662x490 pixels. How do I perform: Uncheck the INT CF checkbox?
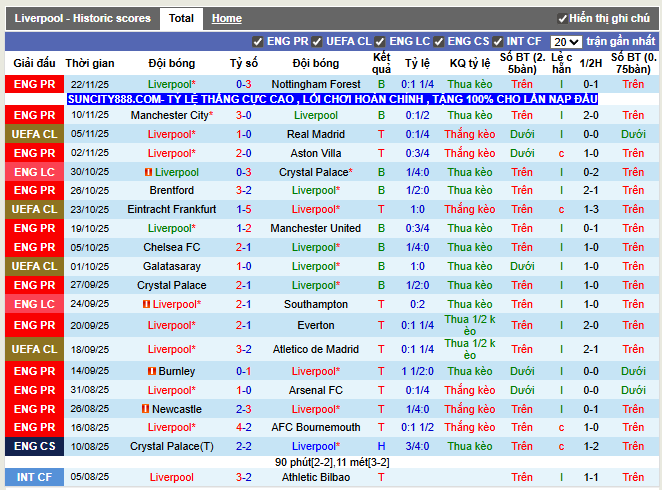pyautogui.click(x=498, y=42)
